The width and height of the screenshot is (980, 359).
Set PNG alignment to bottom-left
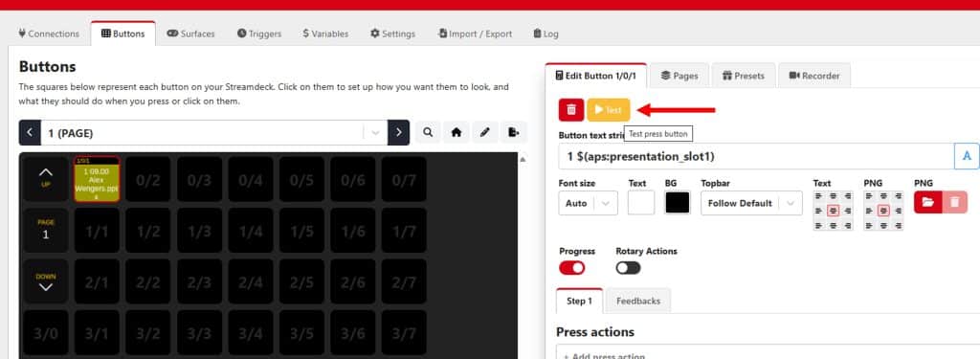(869, 225)
